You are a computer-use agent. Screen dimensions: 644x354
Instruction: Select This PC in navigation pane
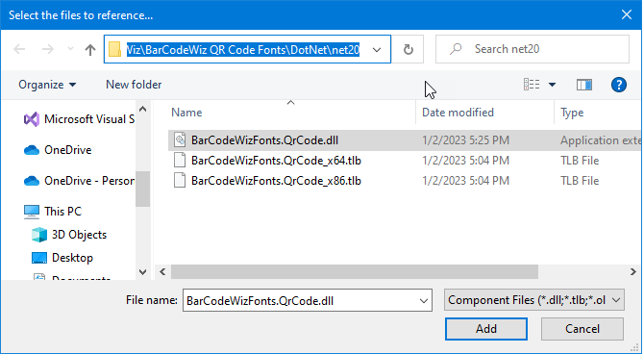pos(62,212)
